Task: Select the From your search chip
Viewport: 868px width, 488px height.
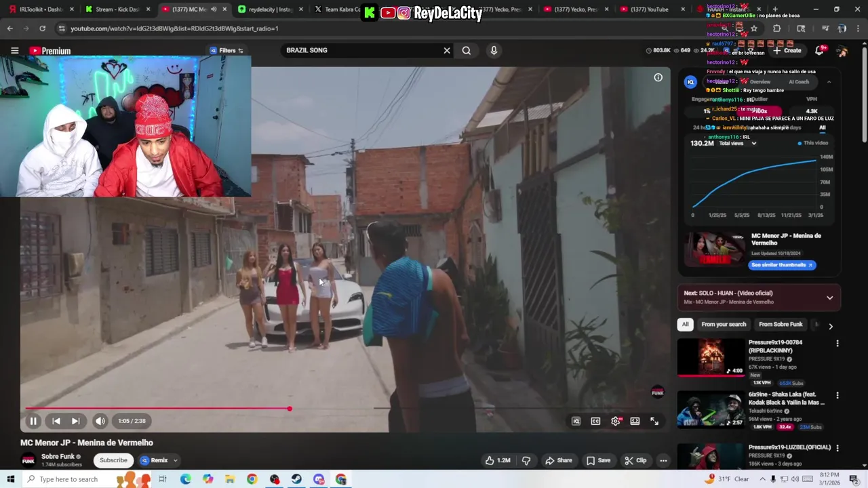Action: (724, 325)
